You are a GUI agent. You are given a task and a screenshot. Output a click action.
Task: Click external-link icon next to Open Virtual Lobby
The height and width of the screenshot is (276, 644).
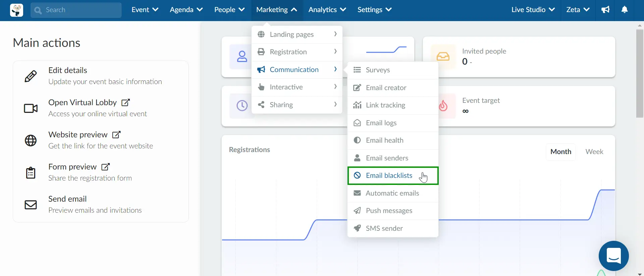point(125,102)
